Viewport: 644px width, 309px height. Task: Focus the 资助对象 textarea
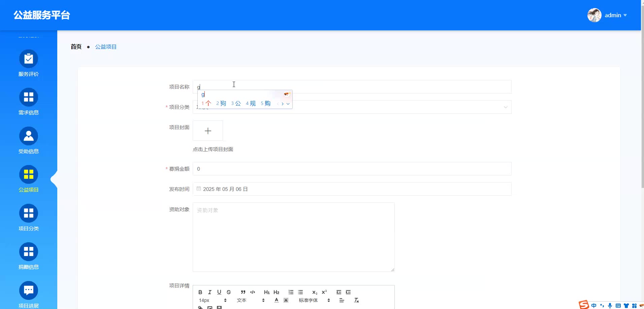[x=293, y=237]
